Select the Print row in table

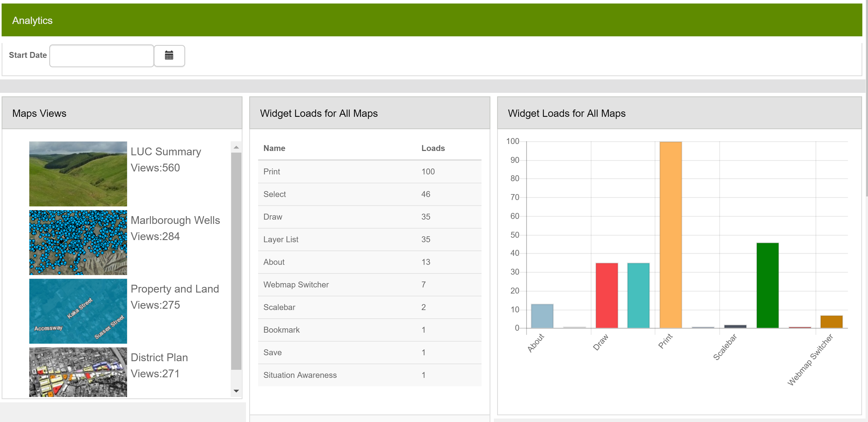click(369, 171)
